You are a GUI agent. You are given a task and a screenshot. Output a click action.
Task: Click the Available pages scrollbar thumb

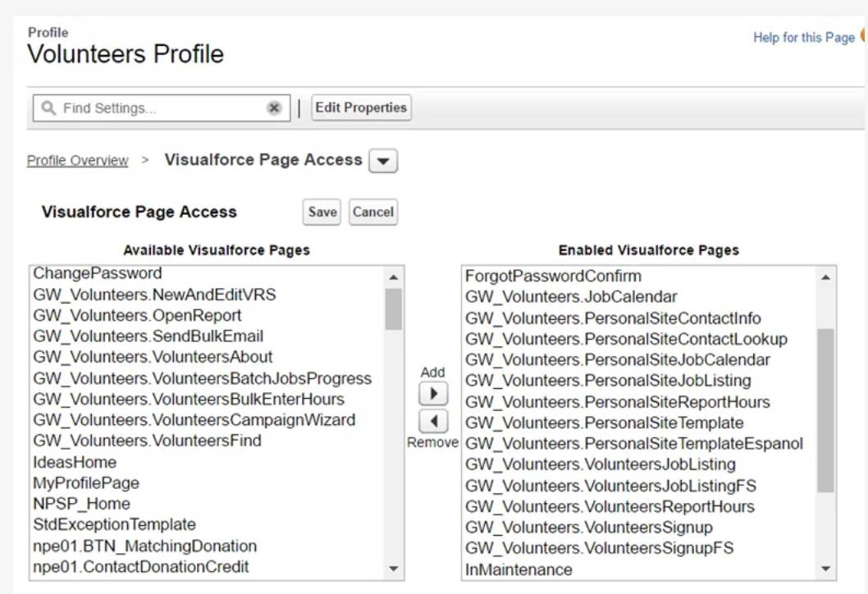pos(394,309)
